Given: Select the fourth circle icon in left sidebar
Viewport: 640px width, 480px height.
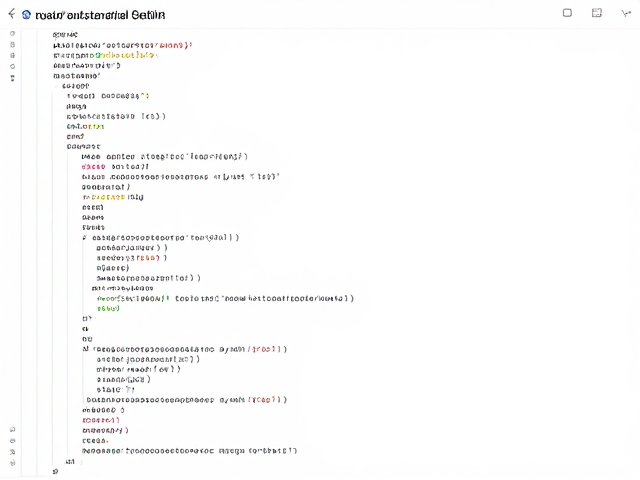Looking at the screenshot, I should click(13, 67).
